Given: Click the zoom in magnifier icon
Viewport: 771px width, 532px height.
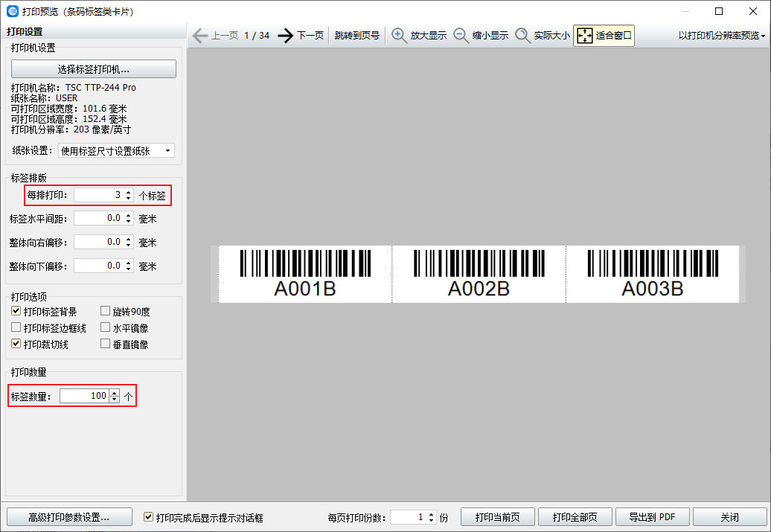Looking at the screenshot, I should (399, 36).
